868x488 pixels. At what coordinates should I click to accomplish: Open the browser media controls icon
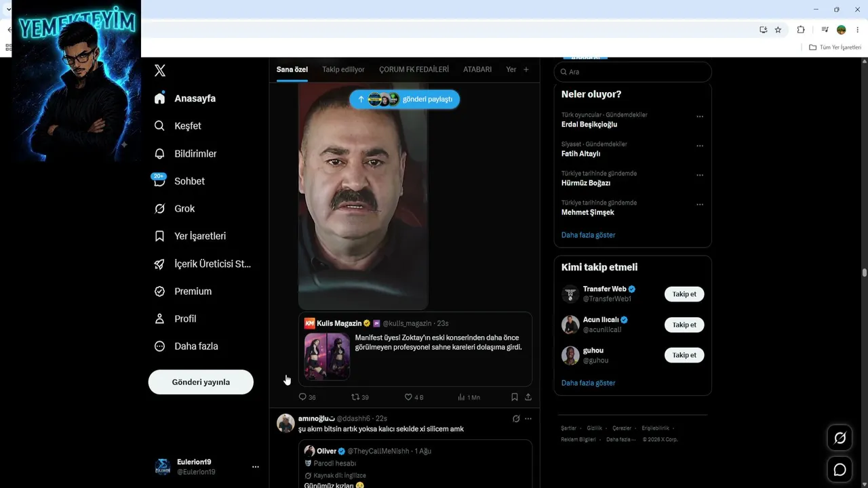(x=825, y=30)
